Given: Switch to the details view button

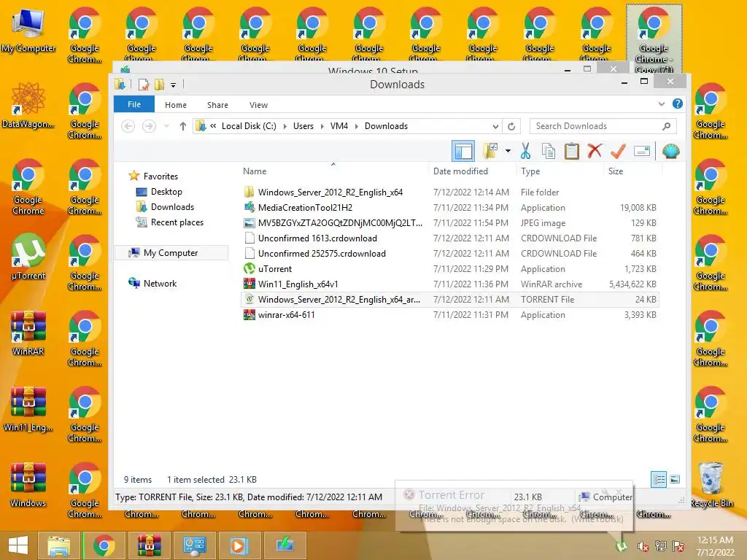Looking at the screenshot, I should [x=659, y=479].
